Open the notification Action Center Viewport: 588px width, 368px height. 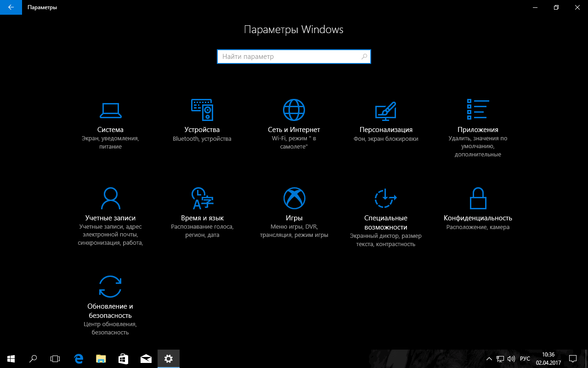(x=573, y=359)
